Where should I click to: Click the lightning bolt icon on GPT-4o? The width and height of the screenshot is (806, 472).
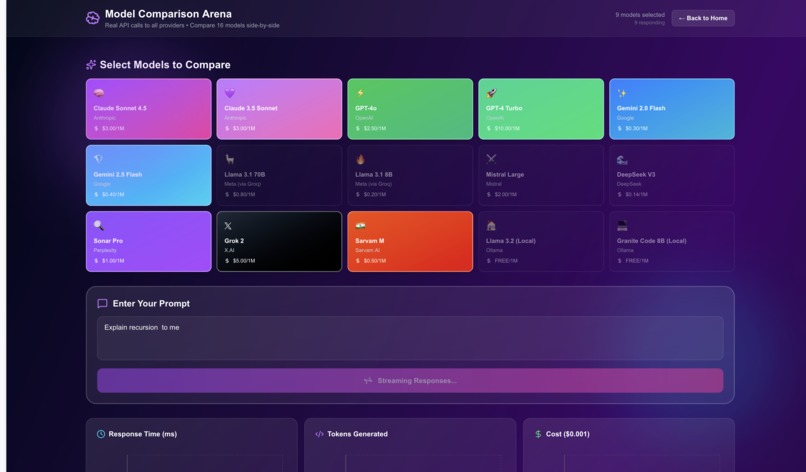[360, 93]
